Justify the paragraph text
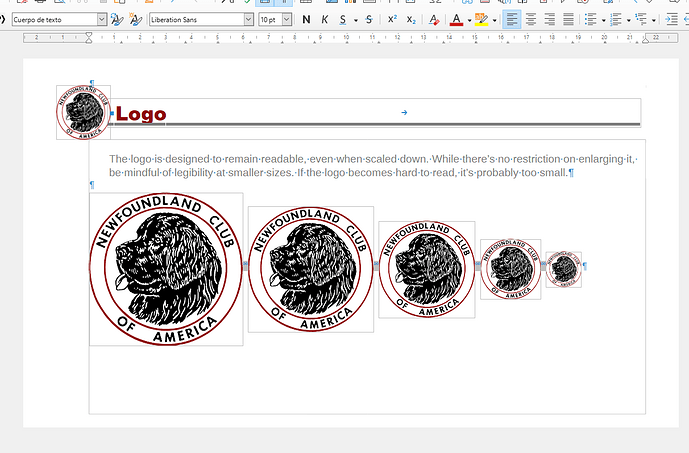The width and height of the screenshot is (689, 453). click(568, 19)
